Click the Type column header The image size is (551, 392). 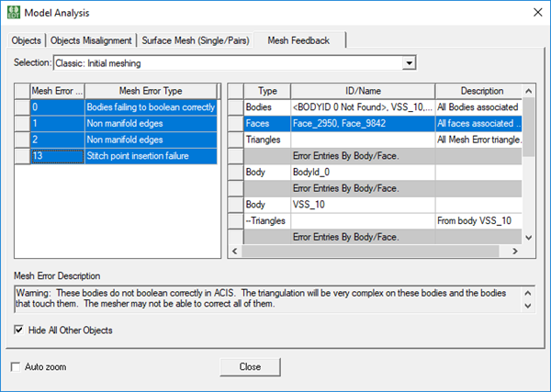click(267, 91)
